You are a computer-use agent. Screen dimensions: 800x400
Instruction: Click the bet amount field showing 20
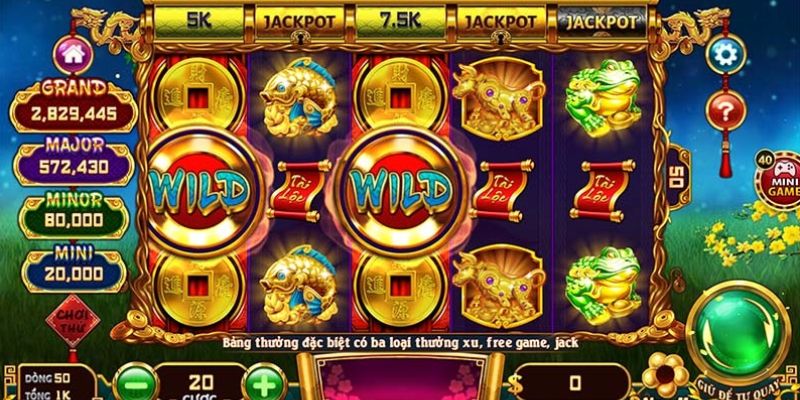(200, 386)
